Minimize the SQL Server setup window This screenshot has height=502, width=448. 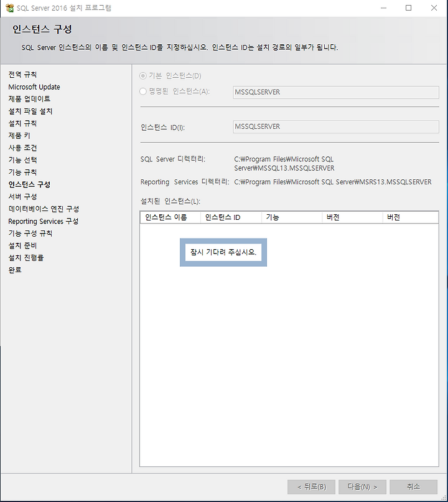(x=384, y=8)
